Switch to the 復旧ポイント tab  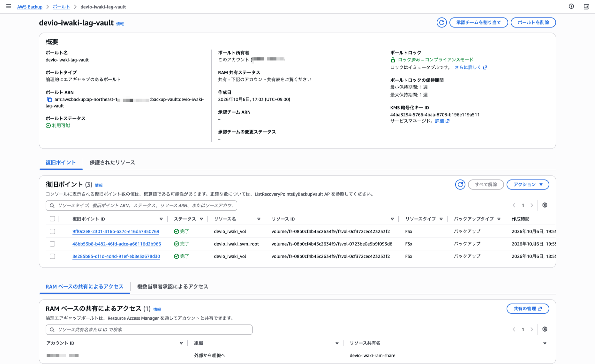pyautogui.click(x=61, y=162)
